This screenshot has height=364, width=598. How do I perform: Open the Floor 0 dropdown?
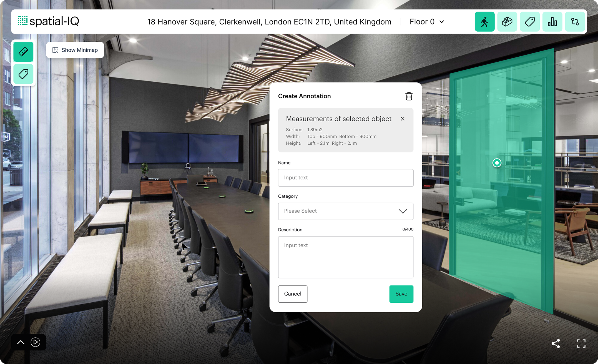click(x=427, y=22)
